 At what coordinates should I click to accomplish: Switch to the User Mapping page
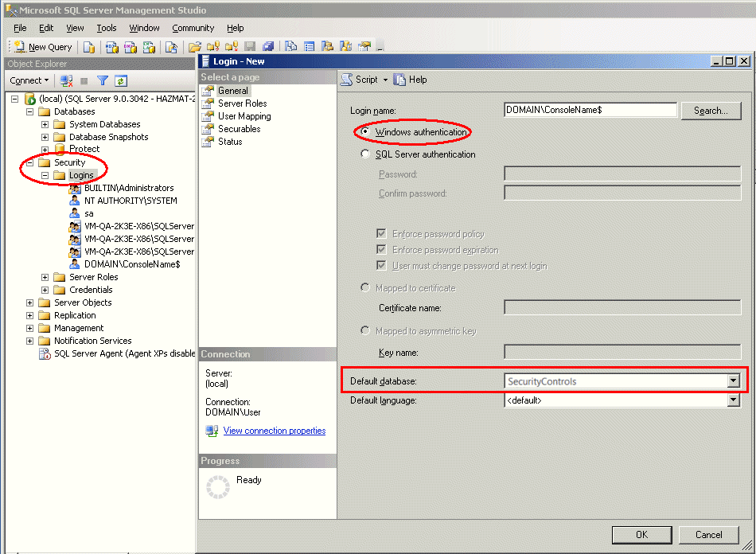[x=244, y=116]
